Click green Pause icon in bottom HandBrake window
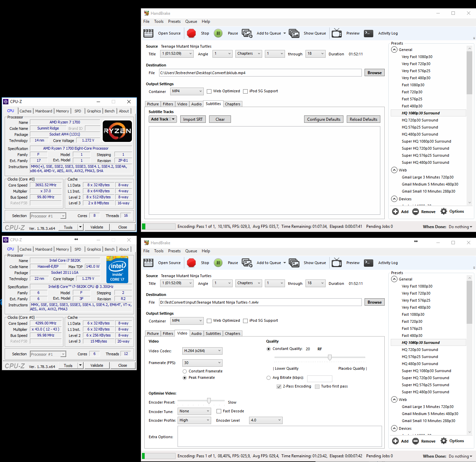Screen dimensions: 476x462 pos(218,263)
